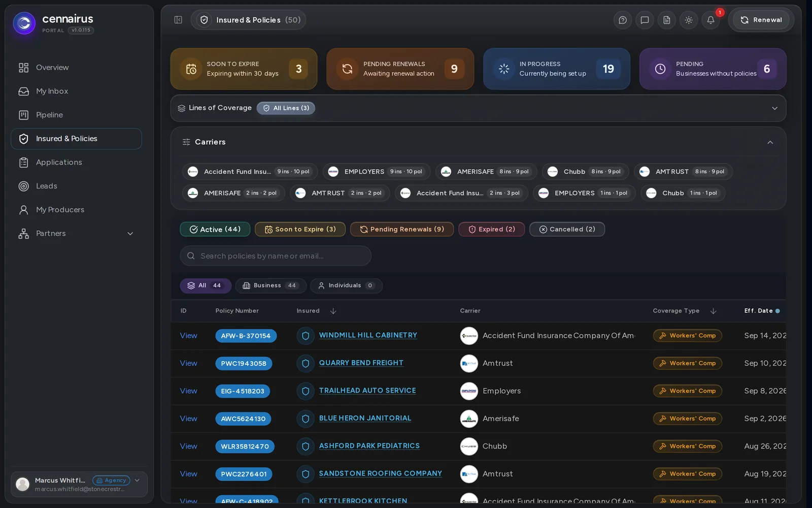The height and width of the screenshot is (508, 812).
Task: Open the WINDMILL HILL CABINETRY insured link
Action: [368, 335]
